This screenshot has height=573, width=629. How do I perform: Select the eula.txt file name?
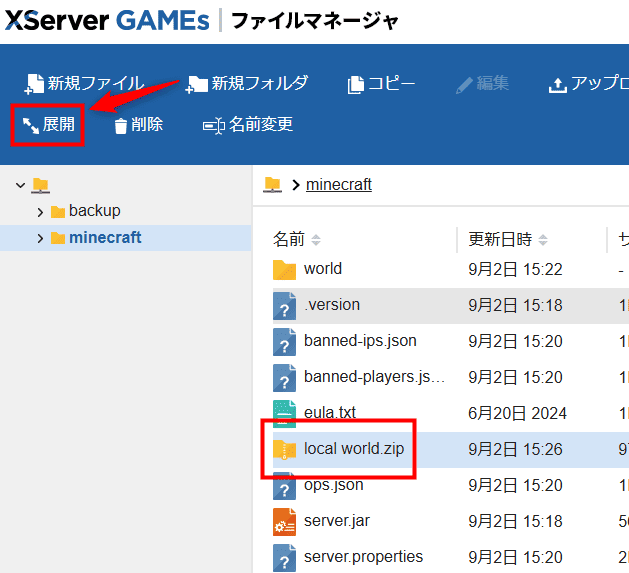pos(330,412)
